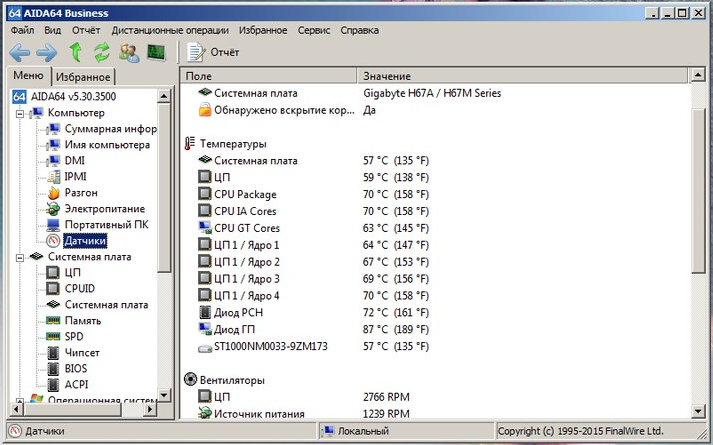Select the Gigabyte H67A / H67M Series value
Screen dimensions: 713x445
pos(432,93)
